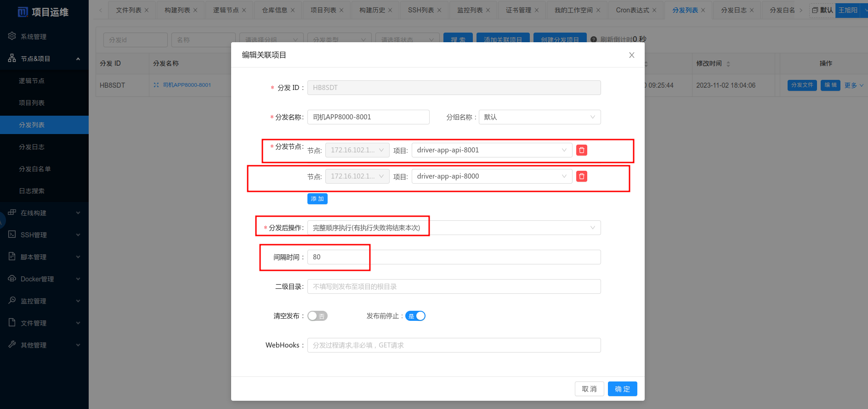Close the edit associated project dialog

tap(631, 55)
